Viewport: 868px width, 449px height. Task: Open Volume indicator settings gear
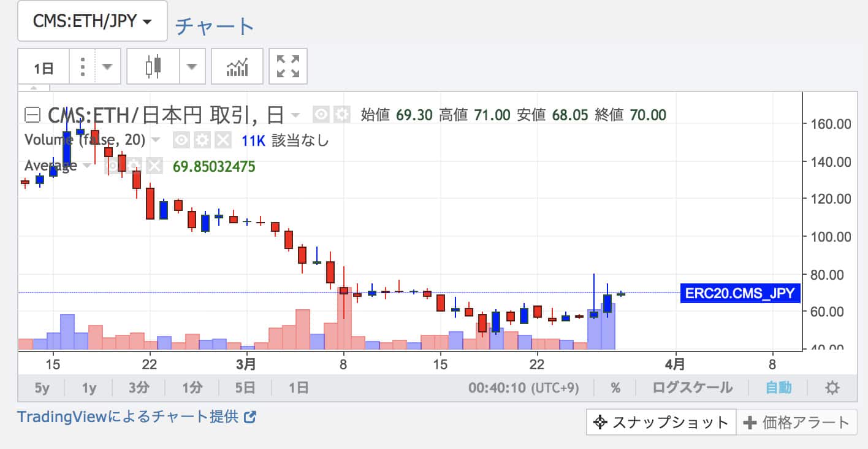[202, 140]
